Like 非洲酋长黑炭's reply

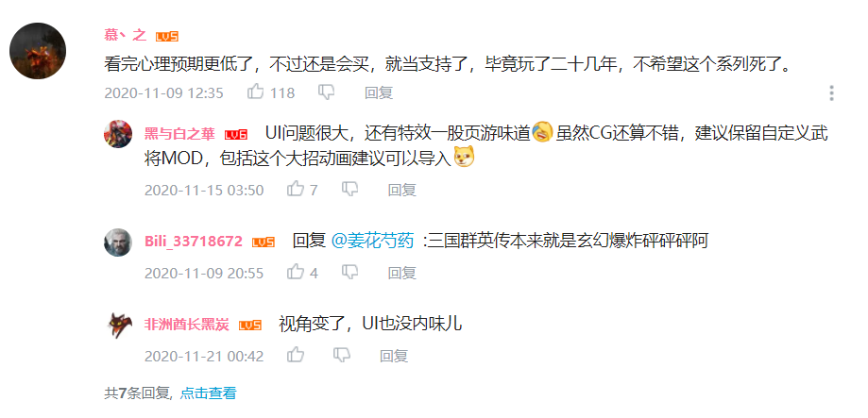[295, 355]
